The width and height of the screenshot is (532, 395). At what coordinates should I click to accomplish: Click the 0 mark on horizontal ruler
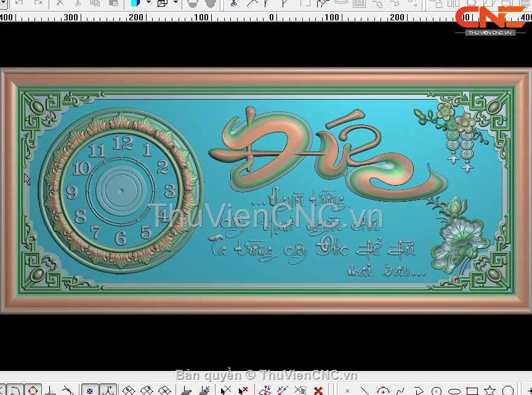[x=272, y=17]
